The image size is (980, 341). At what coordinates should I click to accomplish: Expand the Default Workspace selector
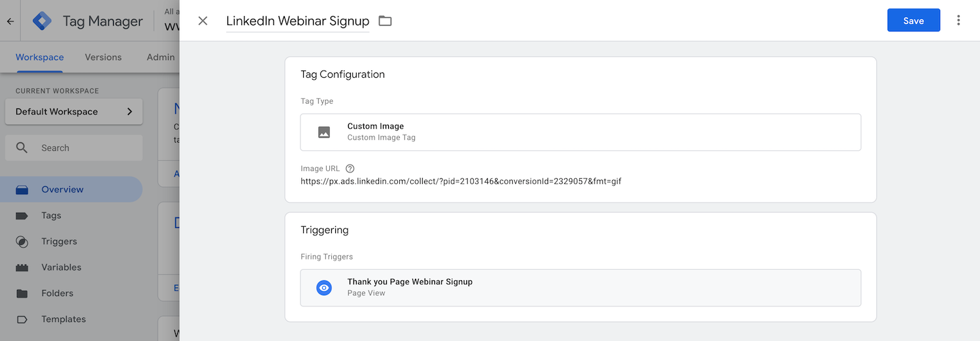tap(74, 112)
